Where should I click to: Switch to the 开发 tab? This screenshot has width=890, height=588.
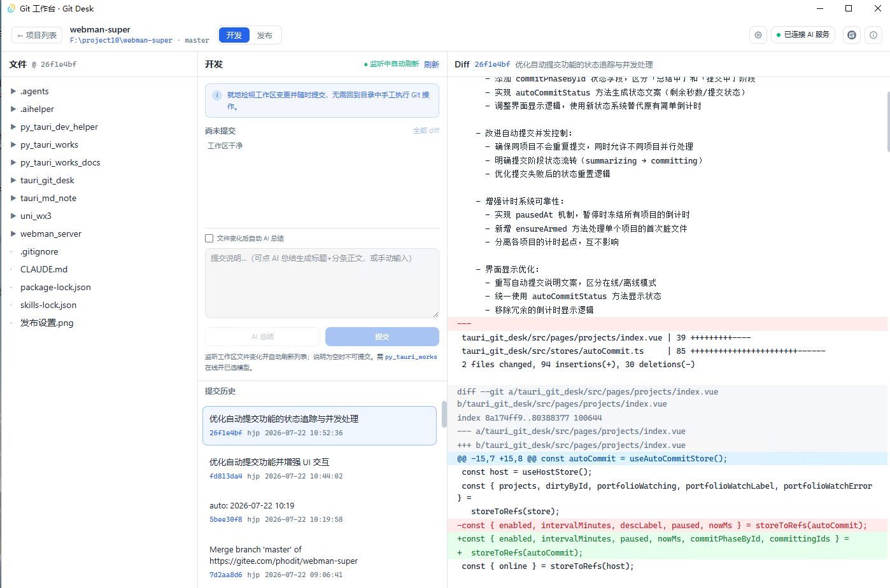tap(234, 35)
